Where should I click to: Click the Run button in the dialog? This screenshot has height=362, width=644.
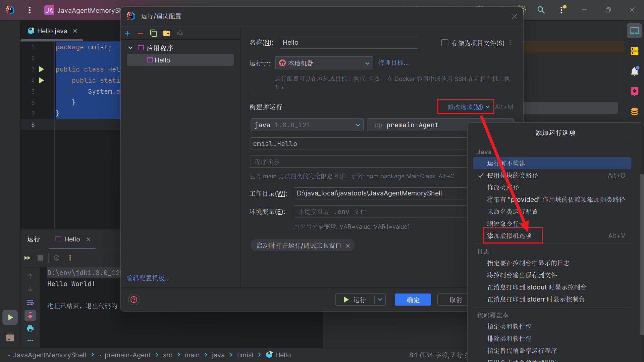(x=355, y=300)
